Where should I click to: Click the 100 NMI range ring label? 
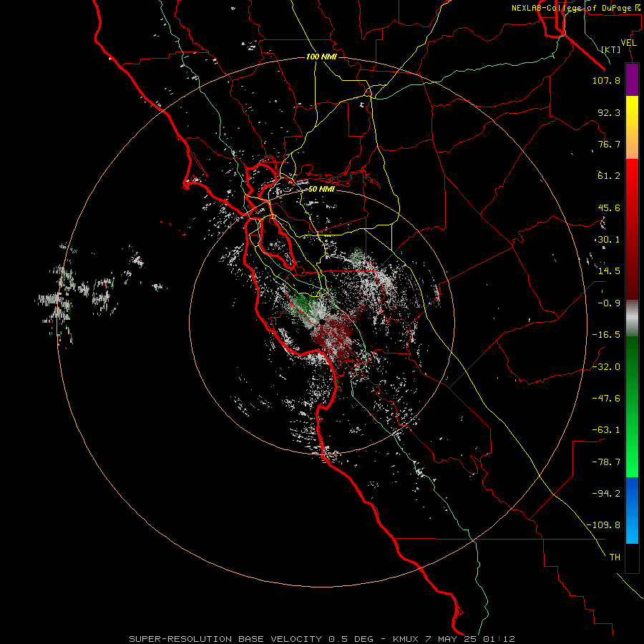pyautogui.click(x=321, y=57)
